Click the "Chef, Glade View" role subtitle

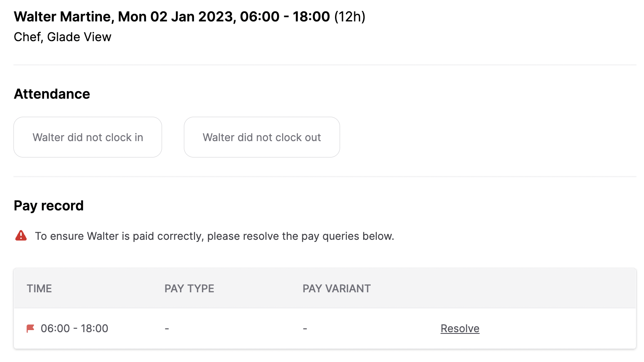click(x=63, y=37)
